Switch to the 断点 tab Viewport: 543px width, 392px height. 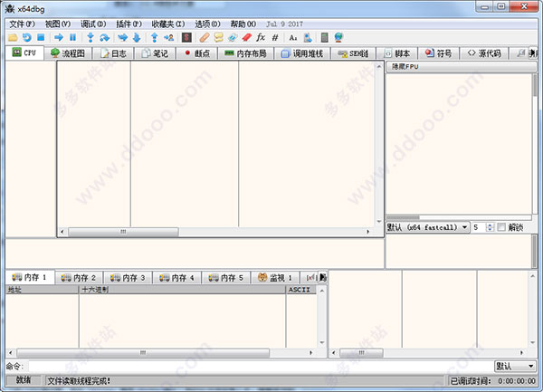[x=196, y=53]
